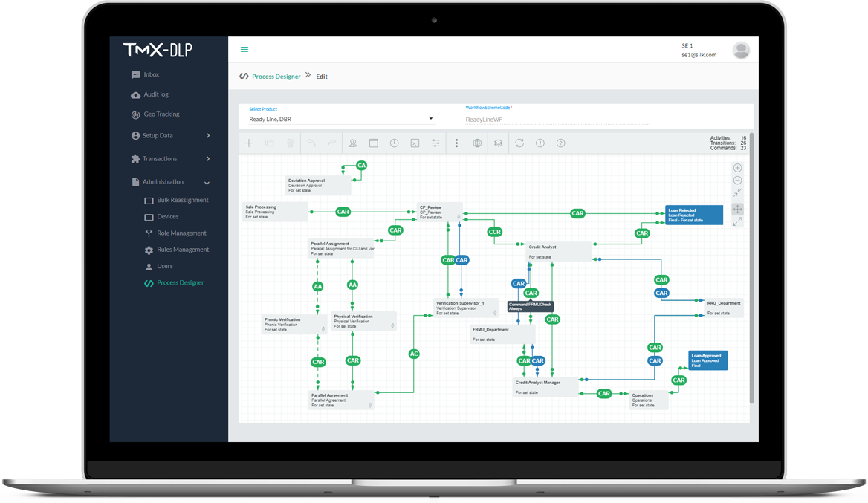
Task: Toggle the sidebar with the hamburger icon
Action: coord(244,48)
